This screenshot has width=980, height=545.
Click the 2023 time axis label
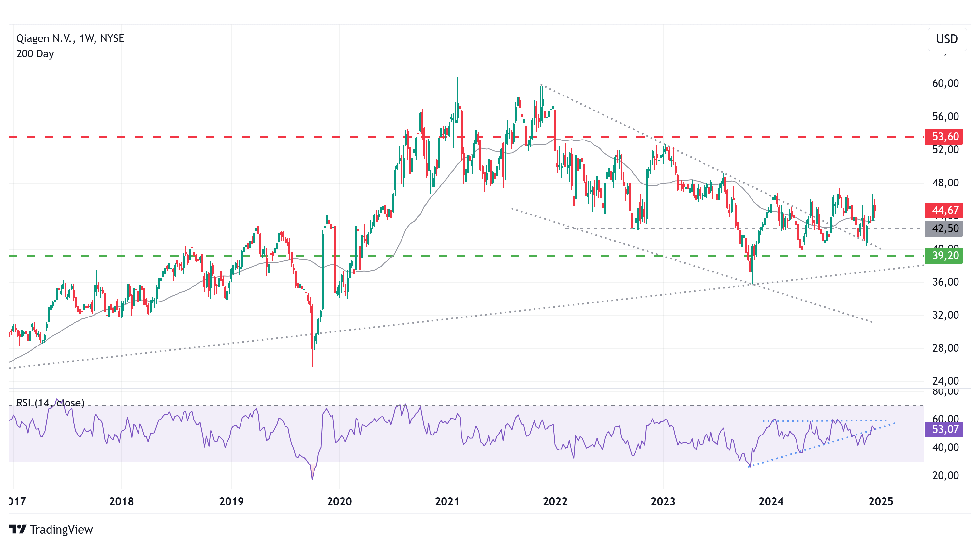click(663, 502)
